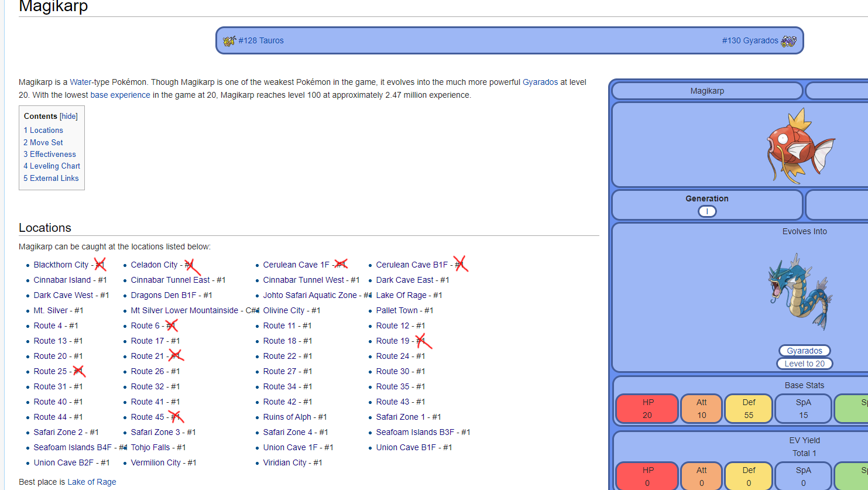The image size is (868, 490).
Task: Open Mt Silver Lower Mountainside link
Action: [185, 310]
